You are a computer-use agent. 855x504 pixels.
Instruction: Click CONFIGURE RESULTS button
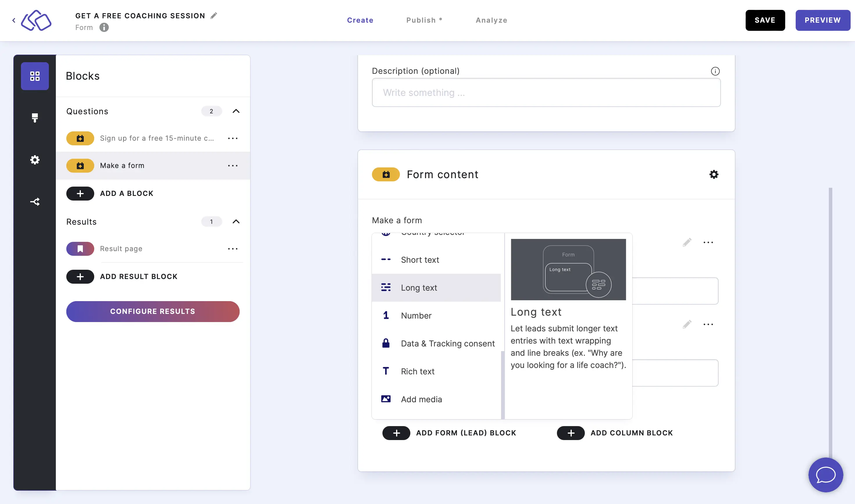click(152, 311)
